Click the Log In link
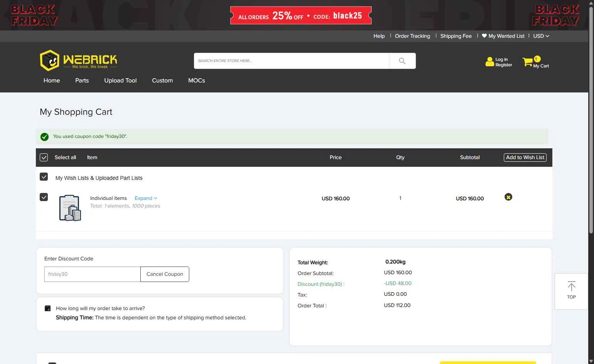This screenshot has width=594, height=364. [x=501, y=59]
